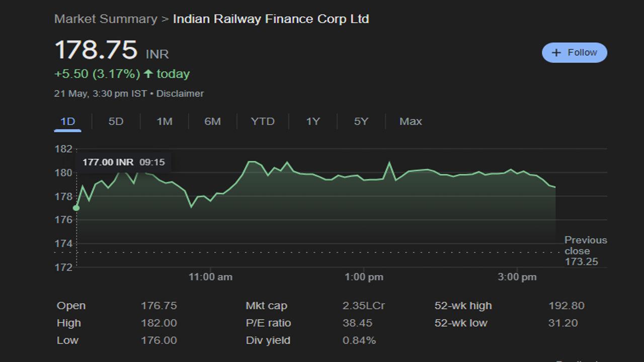Viewport: 644px width, 362px height.
Task: Click the Mkt cap value 2.35LCr
Action: pos(364,306)
